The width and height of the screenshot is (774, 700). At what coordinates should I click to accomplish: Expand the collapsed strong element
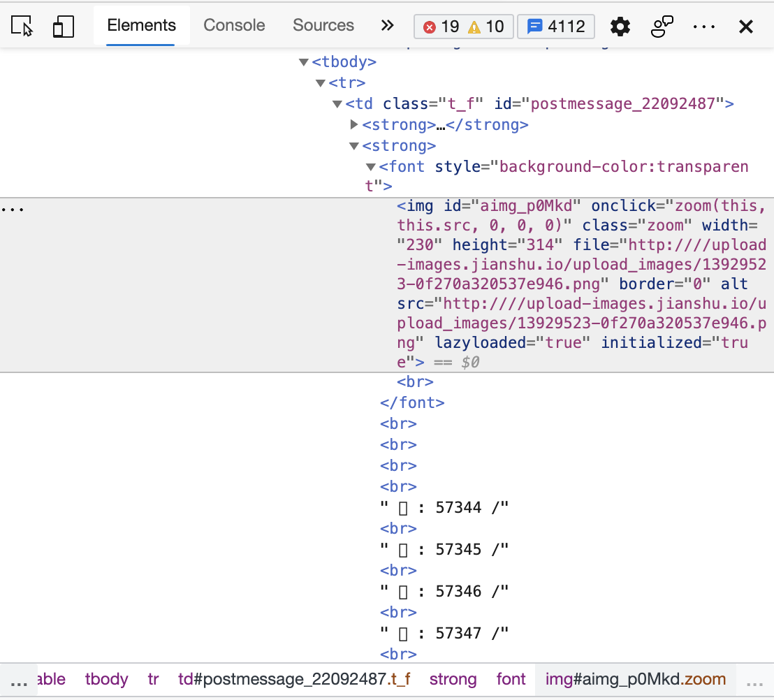354,125
